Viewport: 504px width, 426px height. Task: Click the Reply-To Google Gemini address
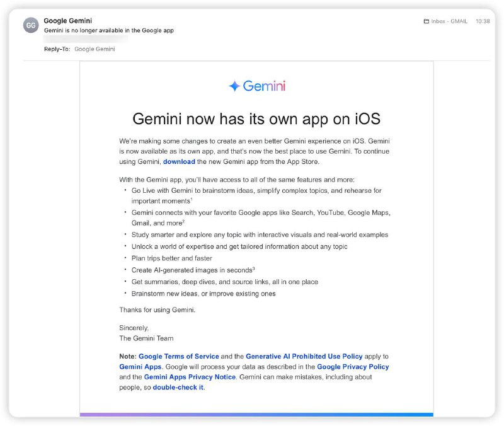coord(94,49)
